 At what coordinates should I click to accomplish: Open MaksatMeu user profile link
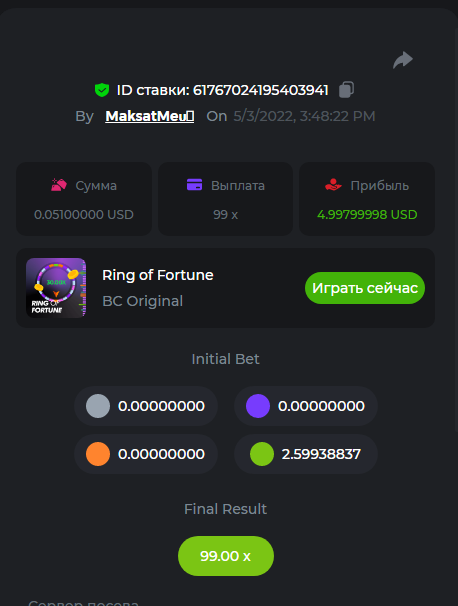pos(150,116)
